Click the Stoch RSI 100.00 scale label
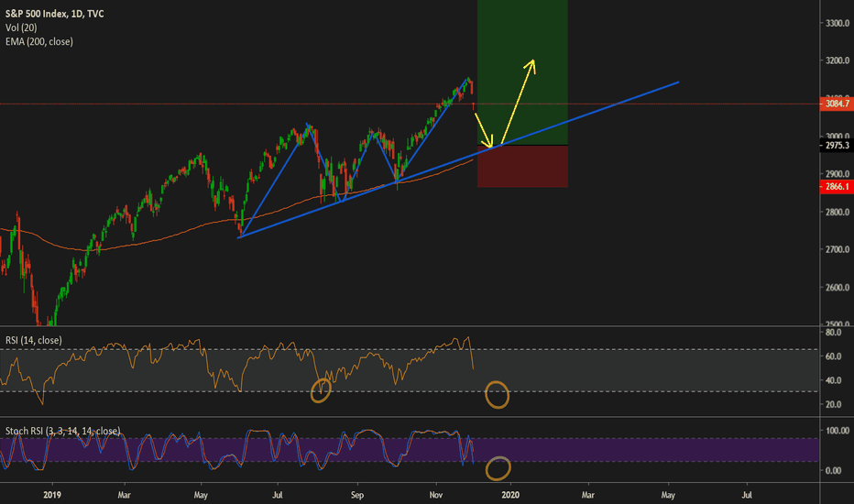This screenshot has width=854, height=504. pos(838,431)
